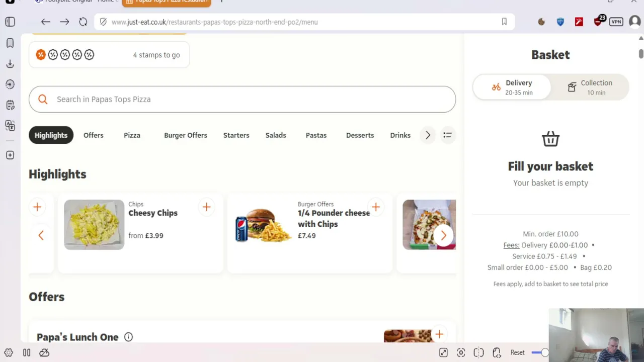644x362 pixels.
Task: Open the sidebar history icon
Action: point(10,84)
